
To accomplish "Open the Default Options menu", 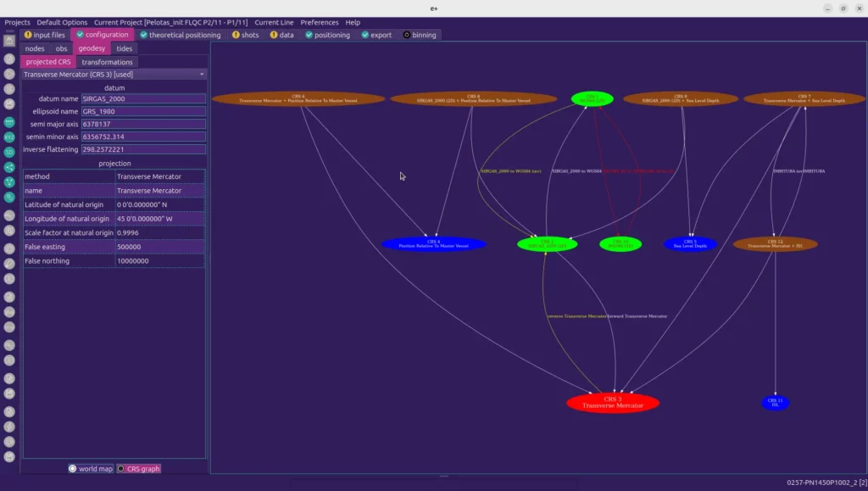I will point(62,22).
